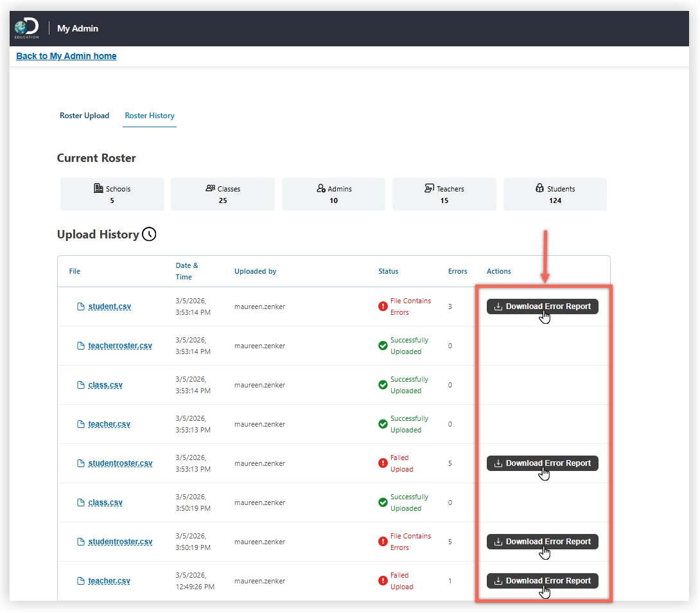This screenshot has height=613, width=700.
Task: Select the Teachers icon in Current Roster
Action: click(429, 188)
